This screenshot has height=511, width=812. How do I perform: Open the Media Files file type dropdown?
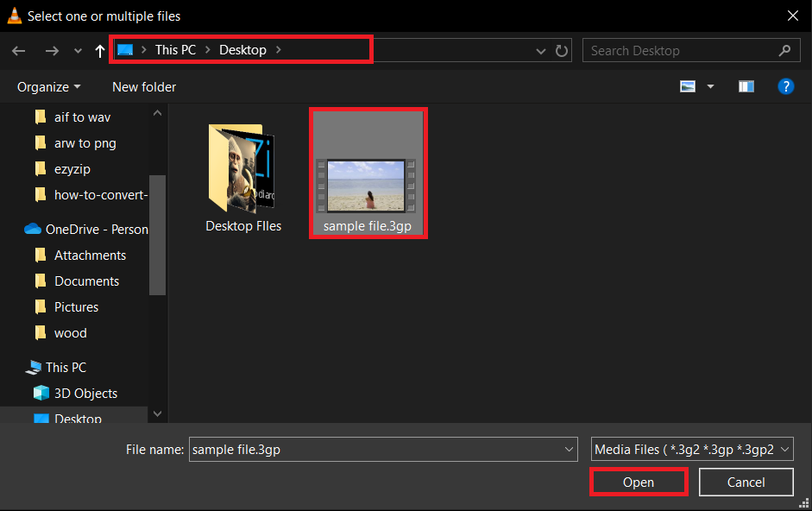[784, 449]
